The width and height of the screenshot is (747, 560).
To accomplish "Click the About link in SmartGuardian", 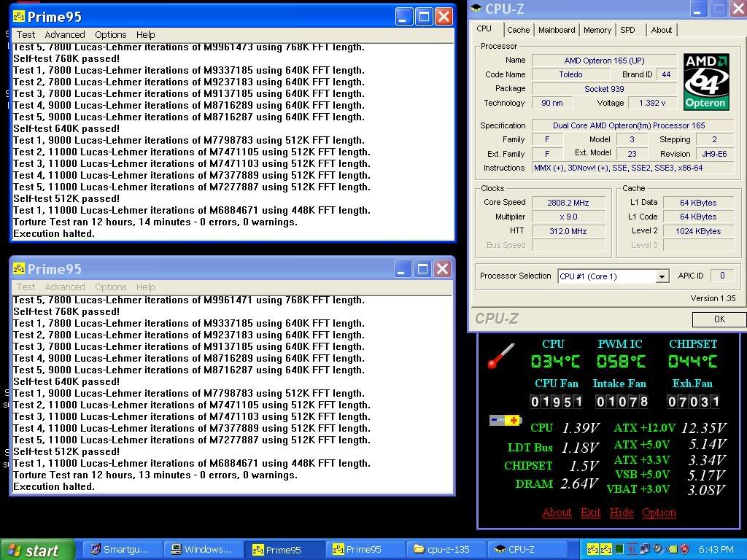I will click(557, 513).
